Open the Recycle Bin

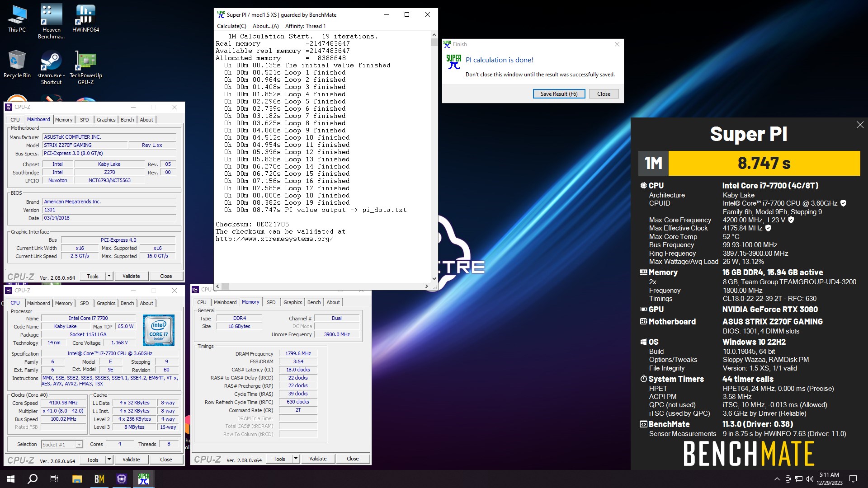coord(17,64)
